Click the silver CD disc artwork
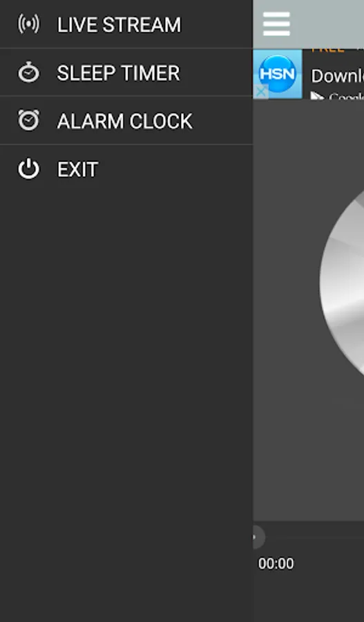 tap(342, 283)
